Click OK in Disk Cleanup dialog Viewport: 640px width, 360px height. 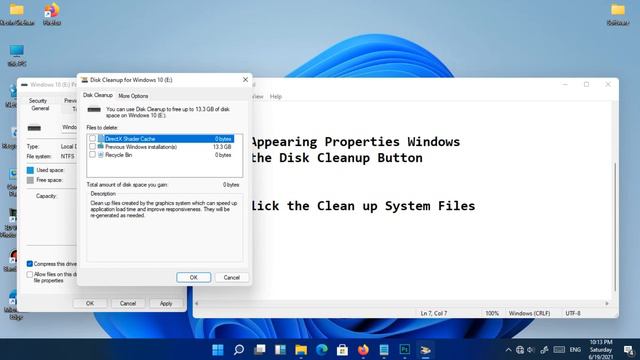click(193, 277)
